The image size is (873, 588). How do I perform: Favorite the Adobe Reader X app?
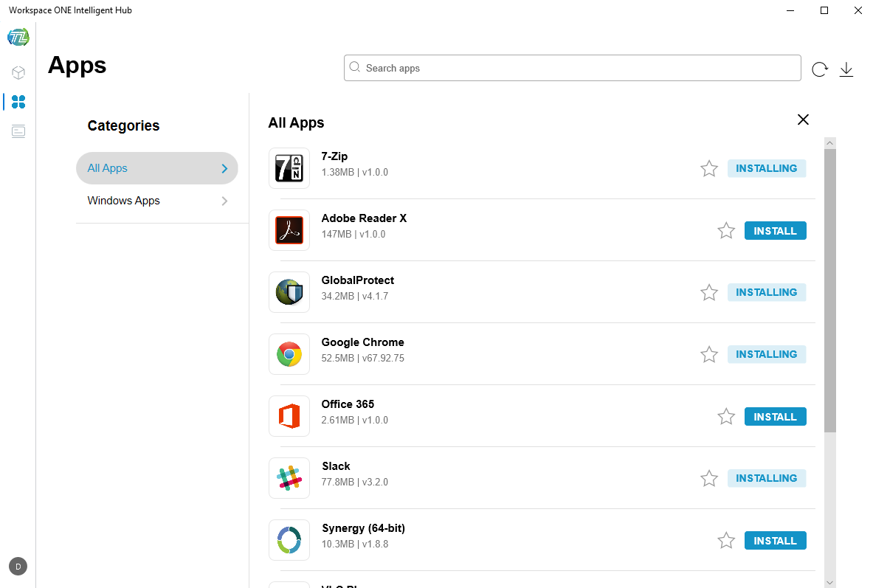pyautogui.click(x=725, y=230)
